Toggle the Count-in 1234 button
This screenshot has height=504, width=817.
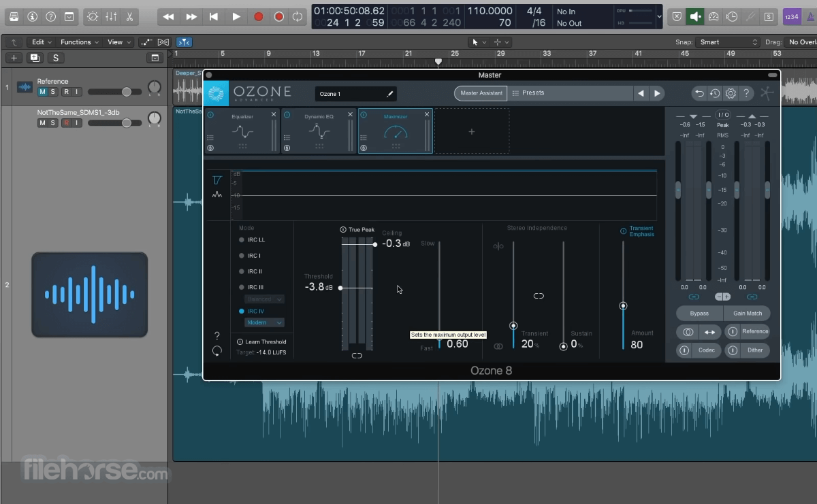tap(792, 16)
